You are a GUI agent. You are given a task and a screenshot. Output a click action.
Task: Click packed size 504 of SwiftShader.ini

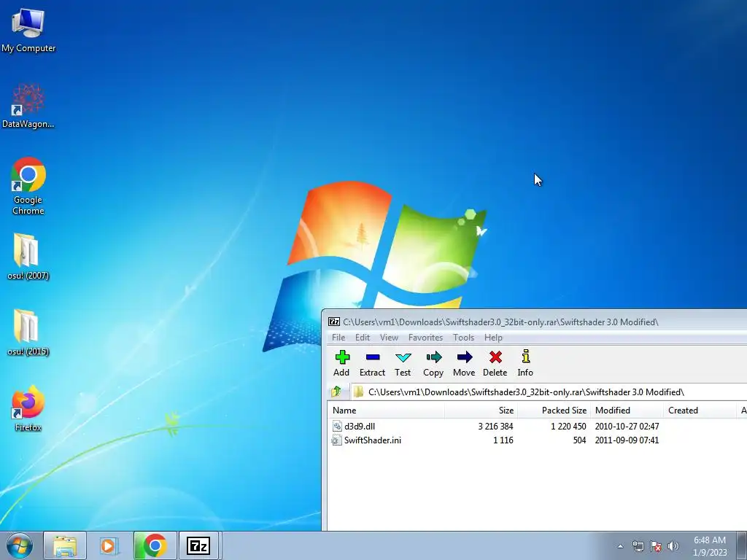[579, 440]
